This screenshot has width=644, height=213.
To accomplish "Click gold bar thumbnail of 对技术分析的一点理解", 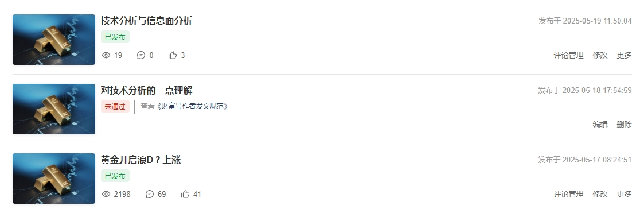I will click(x=54, y=109).
